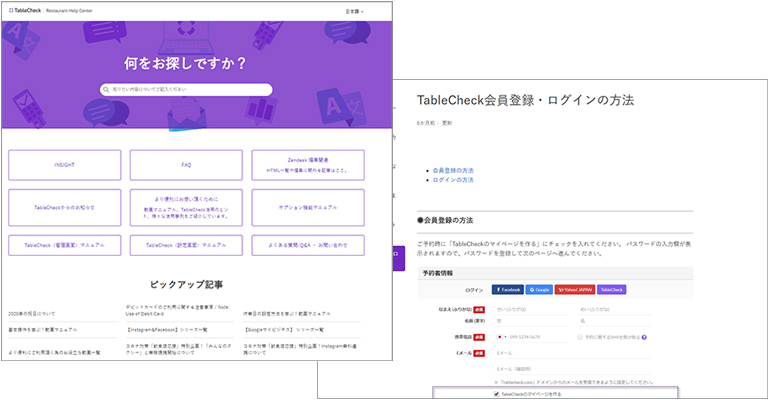The width and height of the screenshot is (770, 400).
Task: Open the 【Instagram&Facebook】シリーズ一覧 article
Action: point(166,330)
